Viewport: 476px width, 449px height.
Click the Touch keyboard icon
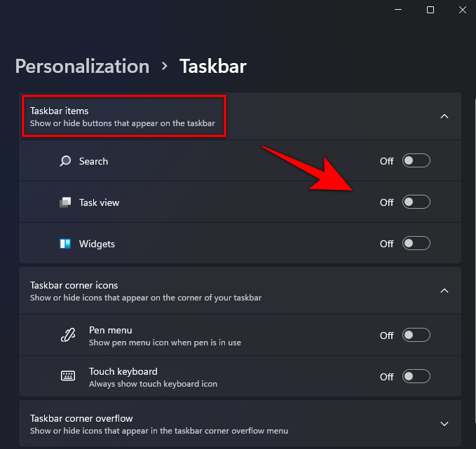tap(67, 377)
